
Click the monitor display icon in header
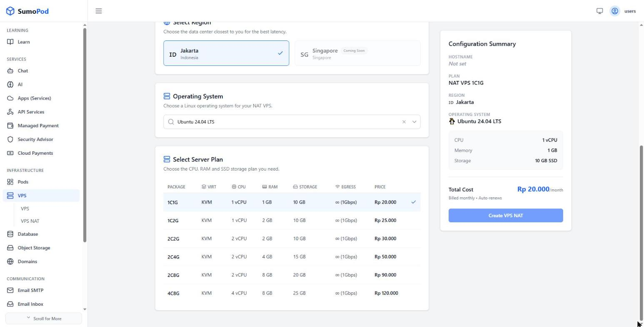pos(600,11)
